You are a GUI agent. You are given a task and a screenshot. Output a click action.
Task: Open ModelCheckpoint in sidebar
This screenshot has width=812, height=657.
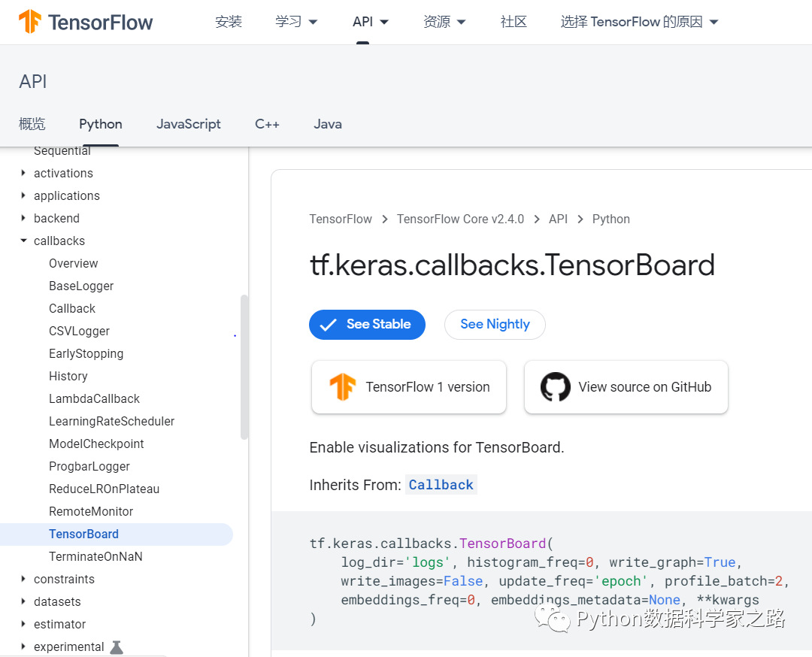tap(96, 444)
